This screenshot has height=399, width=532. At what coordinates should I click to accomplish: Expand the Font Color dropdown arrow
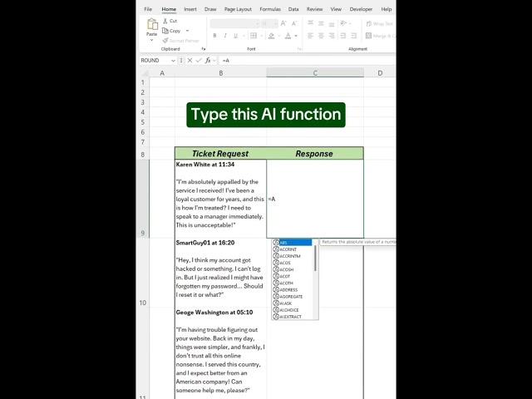pos(296,36)
